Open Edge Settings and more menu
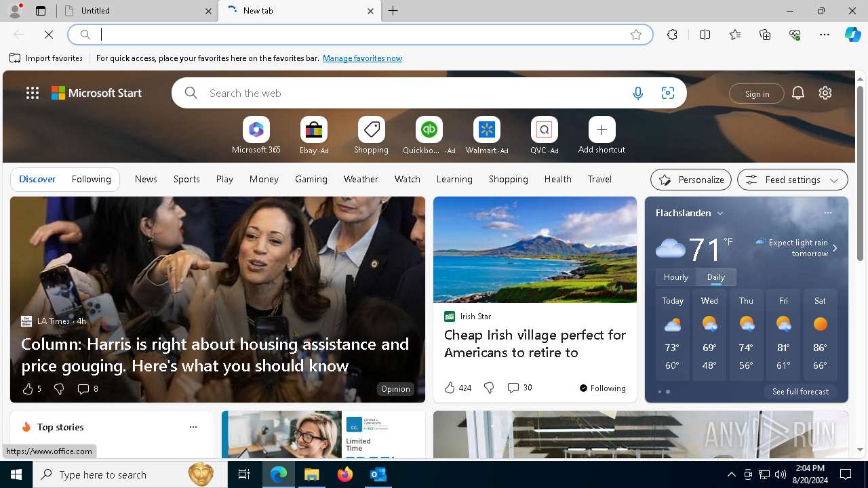 [x=825, y=35]
